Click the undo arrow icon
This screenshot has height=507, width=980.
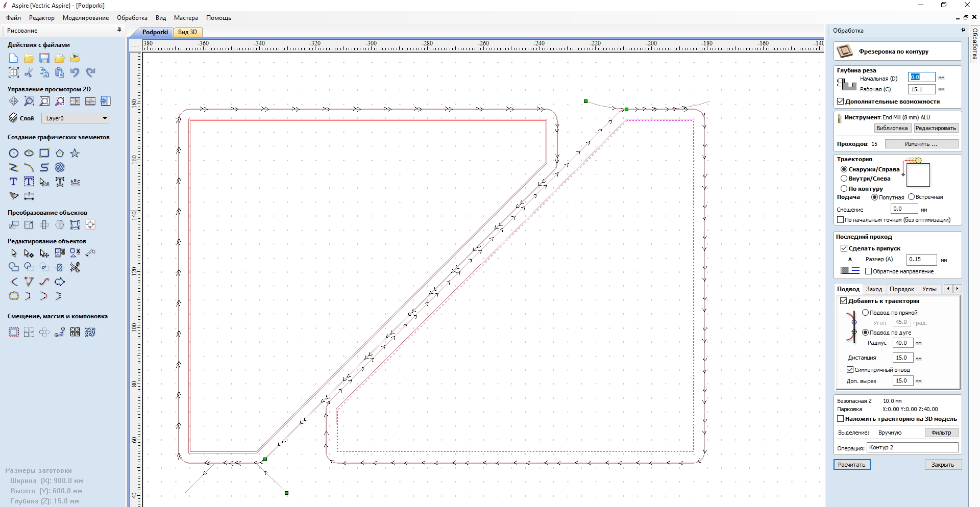click(x=75, y=72)
